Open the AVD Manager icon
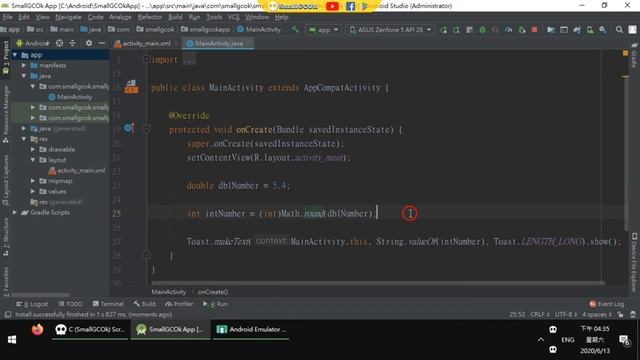 coord(590,30)
